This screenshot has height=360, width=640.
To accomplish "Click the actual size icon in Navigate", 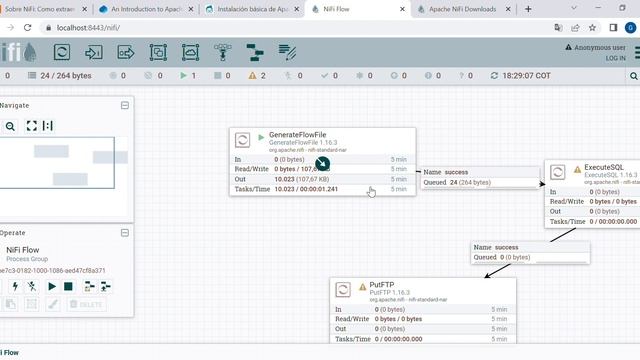I will tap(48, 126).
